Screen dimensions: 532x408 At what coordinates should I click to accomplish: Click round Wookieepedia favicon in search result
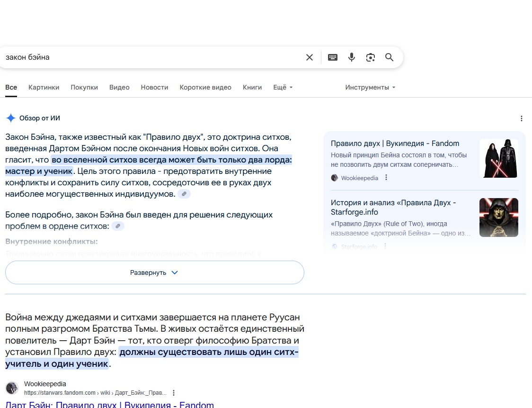click(x=12, y=388)
